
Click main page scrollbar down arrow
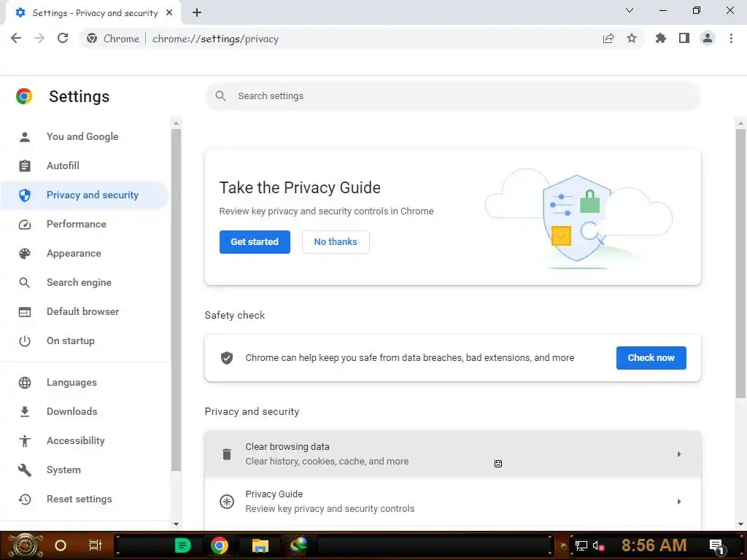[741, 524]
